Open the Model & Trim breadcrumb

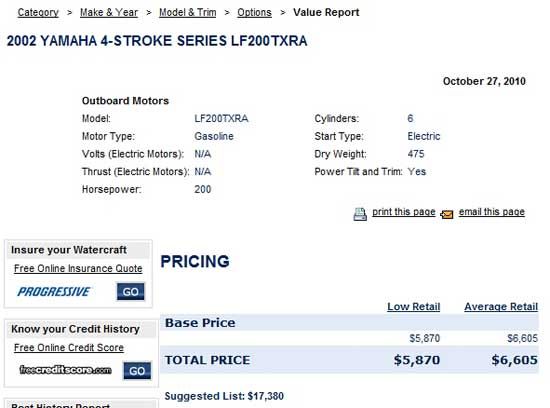[x=188, y=12]
